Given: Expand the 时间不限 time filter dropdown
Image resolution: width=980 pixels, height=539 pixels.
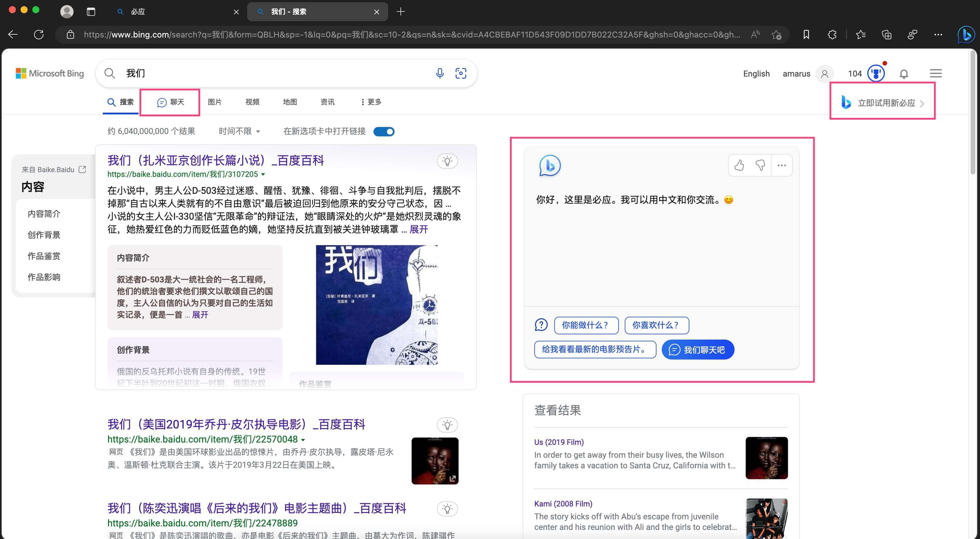Looking at the screenshot, I should pos(239,131).
